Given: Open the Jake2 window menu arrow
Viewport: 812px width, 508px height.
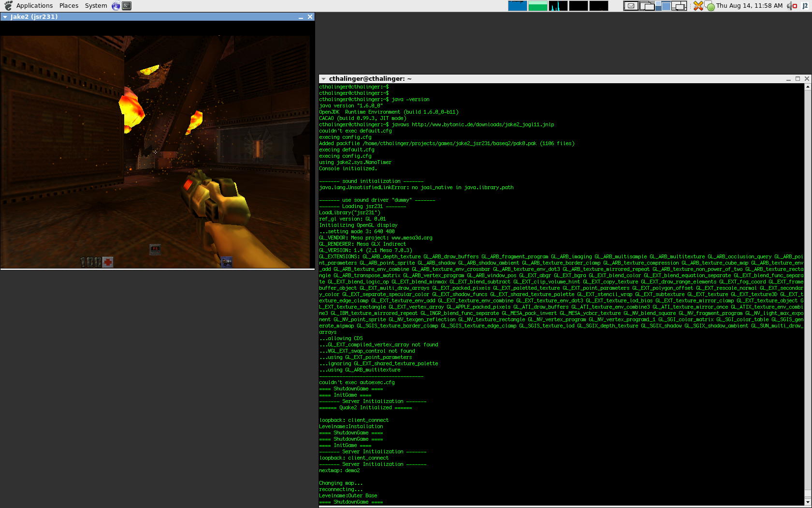Looking at the screenshot, I should [5, 17].
